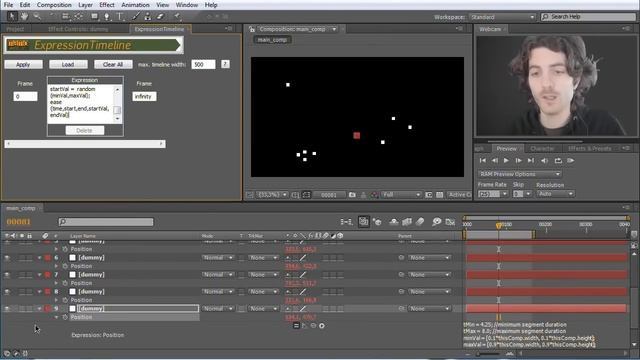Image resolution: width=640 pixels, height=360 pixels.
Task: Switch to the Character tab
Action: click(x=542, y=149)
